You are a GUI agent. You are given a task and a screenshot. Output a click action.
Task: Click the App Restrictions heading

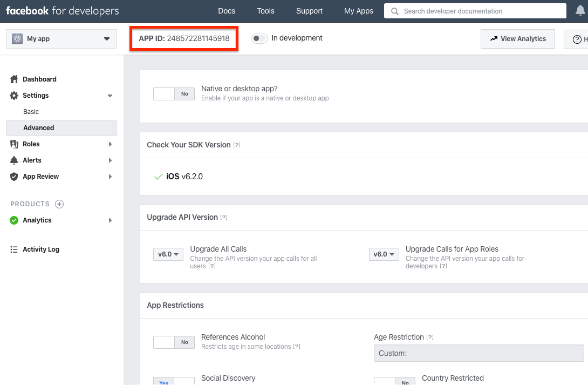175,305
